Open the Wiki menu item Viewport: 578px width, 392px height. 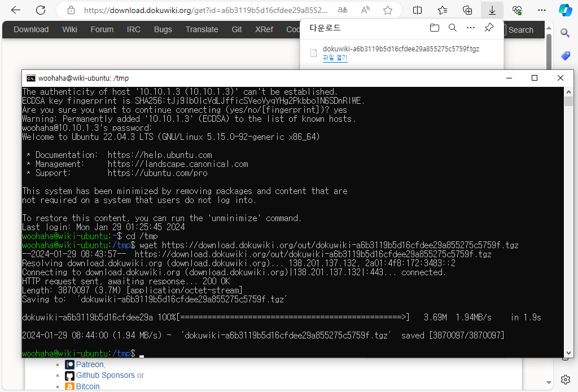click(69, 29)
